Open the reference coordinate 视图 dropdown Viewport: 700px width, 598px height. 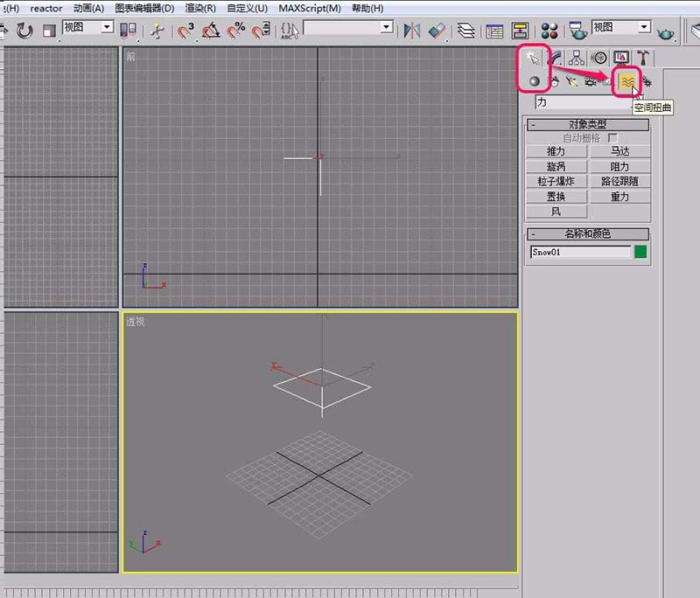tap(87, 27)
